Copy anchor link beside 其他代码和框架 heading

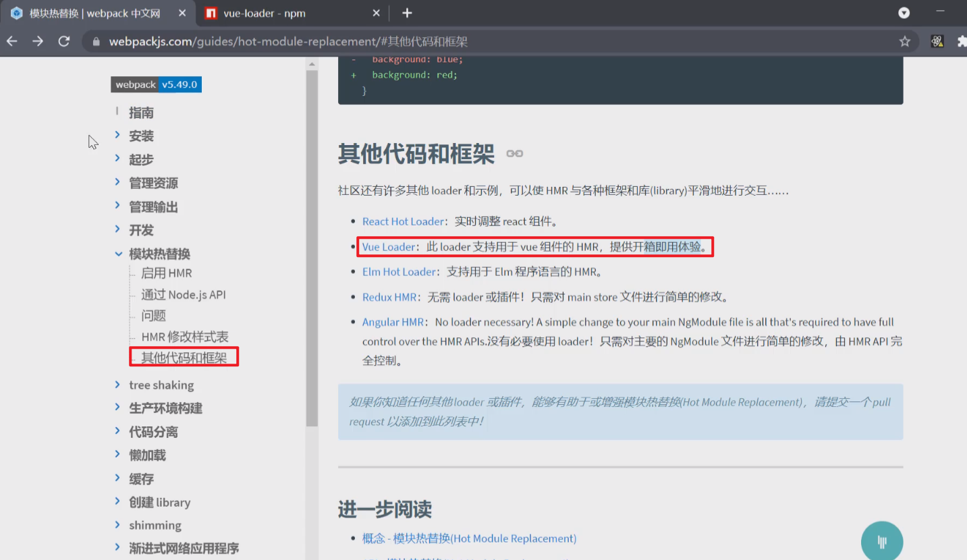coord(514,154)
